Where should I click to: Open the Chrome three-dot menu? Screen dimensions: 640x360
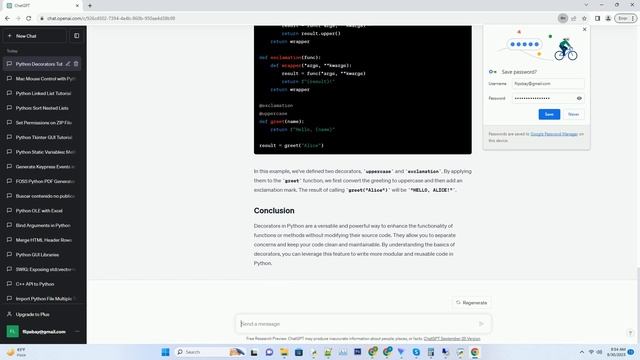click(x=633, y=18)
